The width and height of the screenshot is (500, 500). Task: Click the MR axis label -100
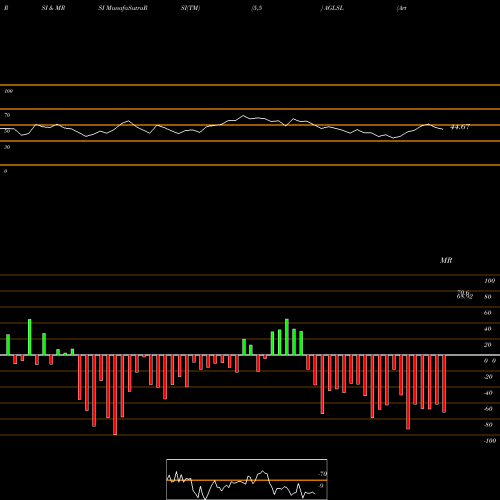[x=490, y=441]
